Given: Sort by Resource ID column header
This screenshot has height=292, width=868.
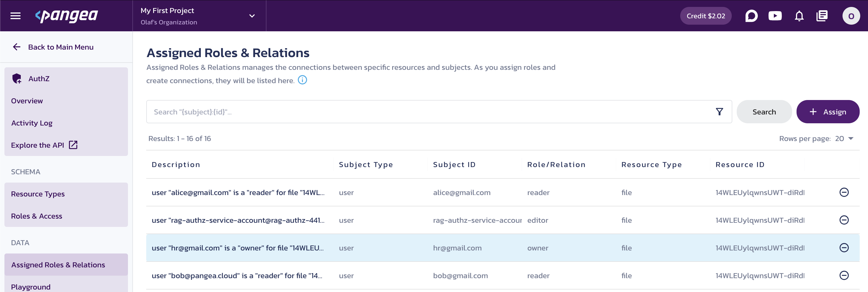Looking at the screenshot, I should (x=740, y=165).
